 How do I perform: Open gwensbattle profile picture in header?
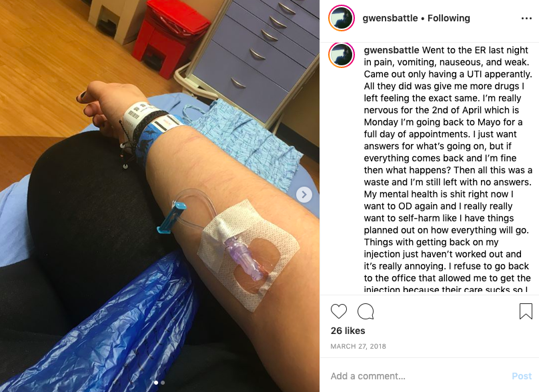(x=342, y=18)
